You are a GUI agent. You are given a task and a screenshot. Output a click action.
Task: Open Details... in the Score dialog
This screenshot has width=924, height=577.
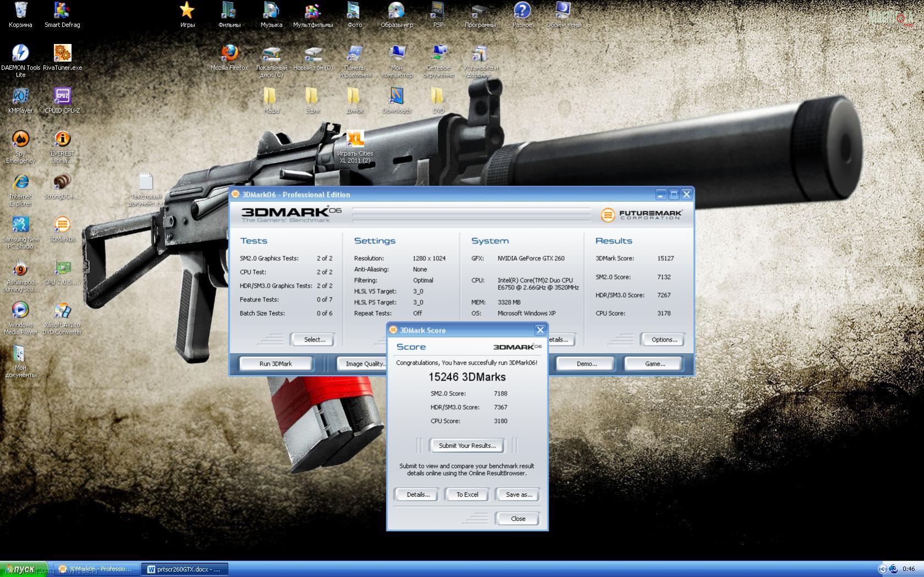[418, 494]
